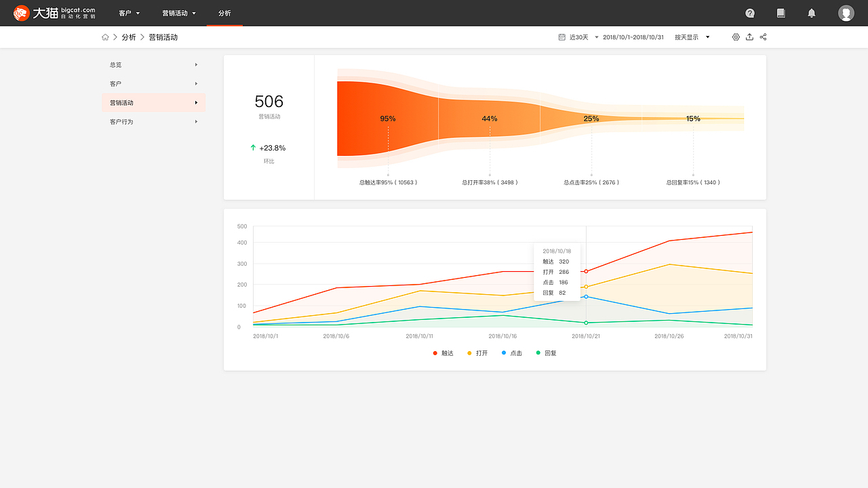Click the 44% funnel segment
This screenshot has width=868, height=488.
[490, 119]
